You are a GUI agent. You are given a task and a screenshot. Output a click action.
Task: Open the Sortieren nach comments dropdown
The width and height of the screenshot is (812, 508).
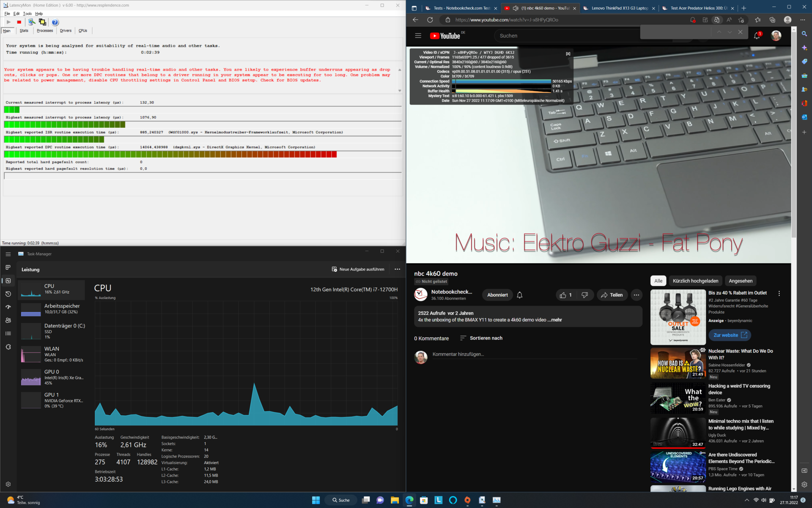tap(481, 338)
